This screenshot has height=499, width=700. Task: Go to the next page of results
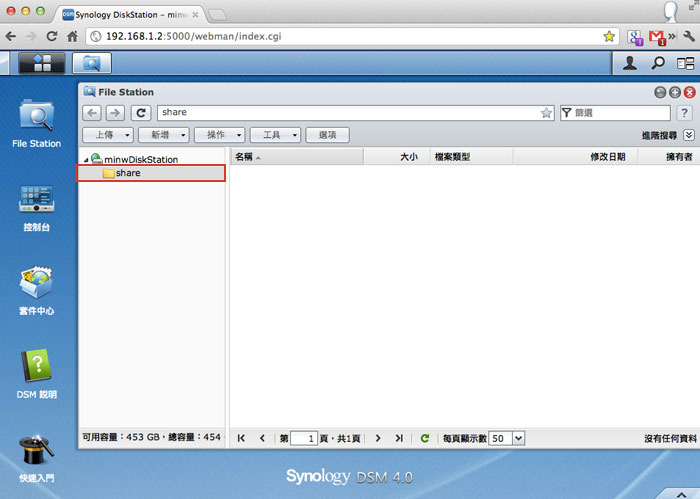(x=378, y=438)
